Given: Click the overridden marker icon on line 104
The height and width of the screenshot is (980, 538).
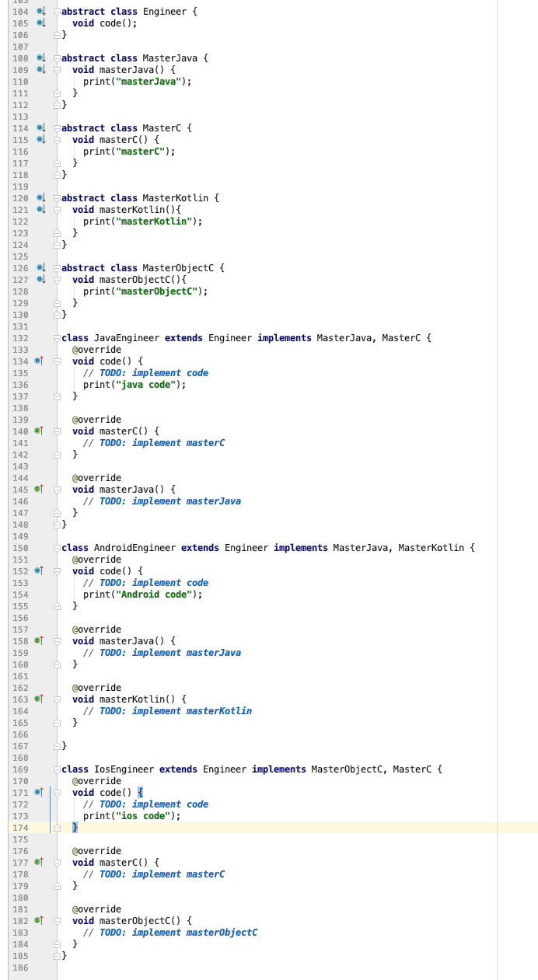Looking at the screenshot, I should [x=41, y=12].
